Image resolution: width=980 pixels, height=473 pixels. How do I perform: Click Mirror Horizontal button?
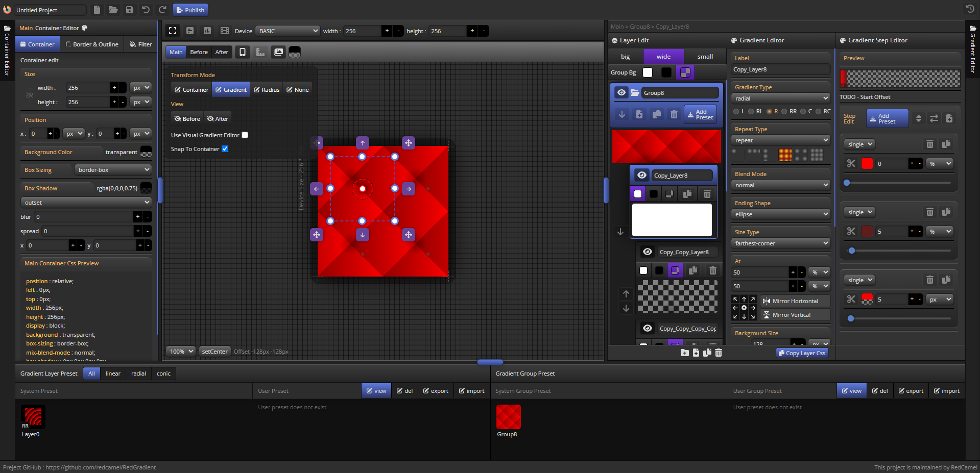click(795, 301)
